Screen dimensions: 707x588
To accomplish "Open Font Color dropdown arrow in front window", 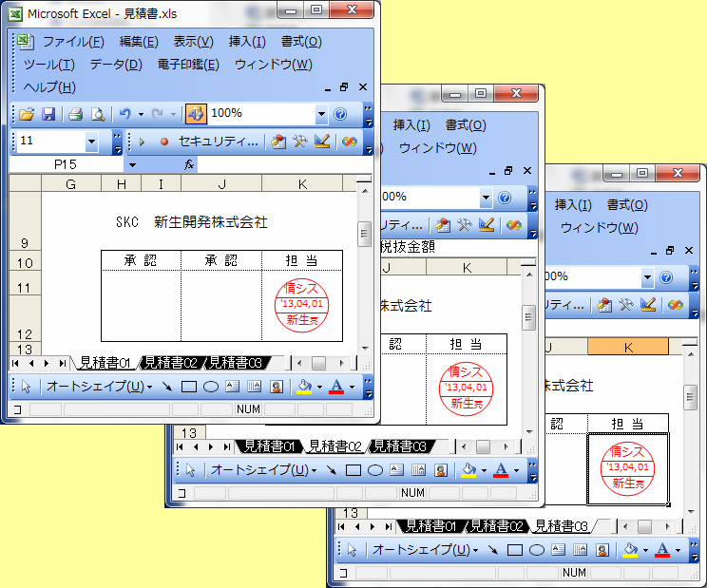I will pos(352,387).
